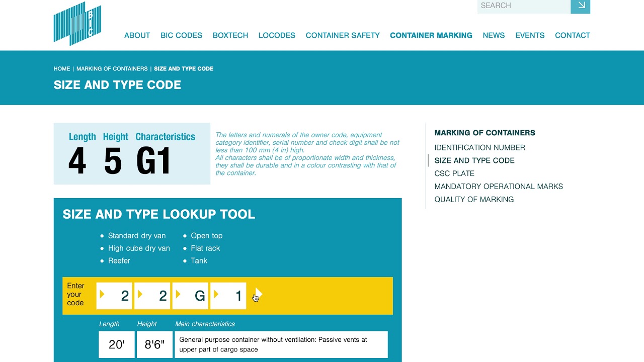The image size is (644, 362).
Task: Click SIZE AND TYPE CODE page title
Action: [117, 85]
